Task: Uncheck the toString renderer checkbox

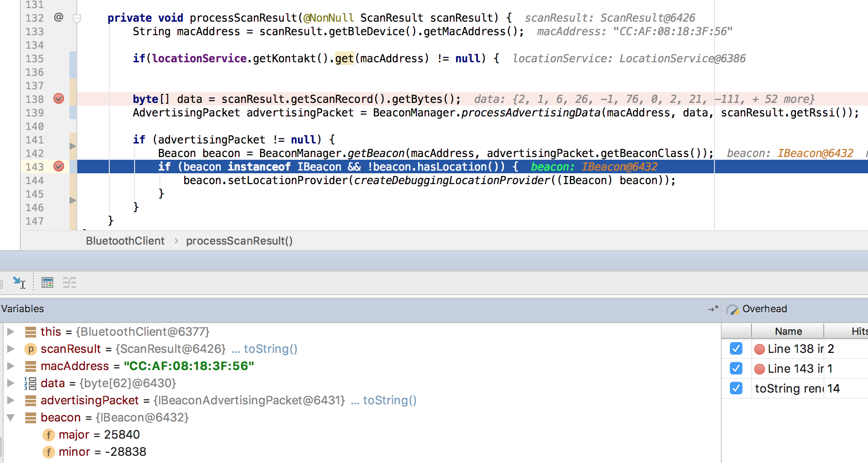Action: tap(736, 389)
